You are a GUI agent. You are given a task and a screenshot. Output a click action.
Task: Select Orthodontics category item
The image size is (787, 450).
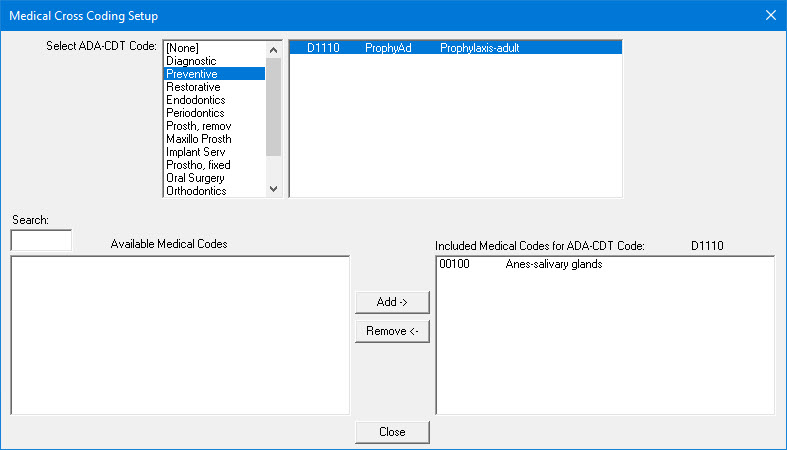(196, 191)
